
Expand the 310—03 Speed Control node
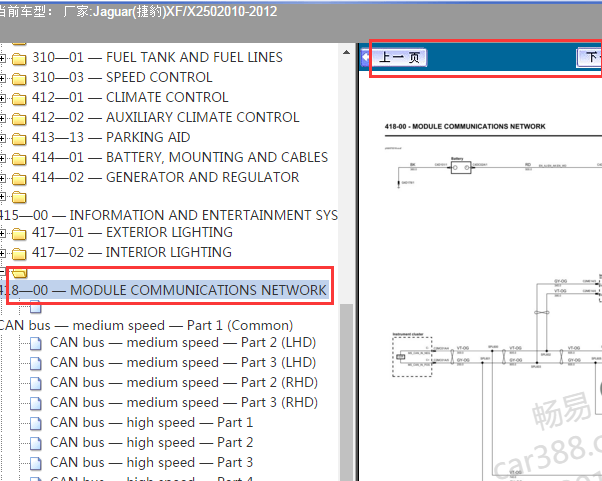pyautogui.click(x=2, y=78)
